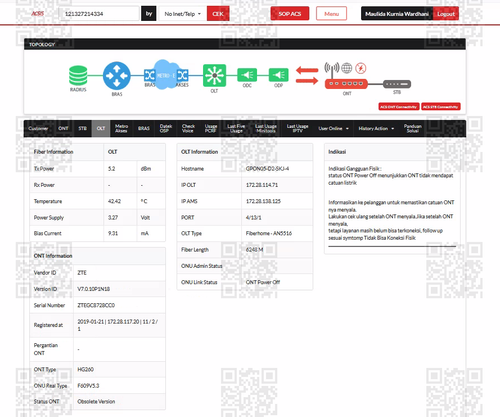Click the IP AMS value 172.28.138.125
Viewport: 500px width, 417px height.
(x=263, y=201)
